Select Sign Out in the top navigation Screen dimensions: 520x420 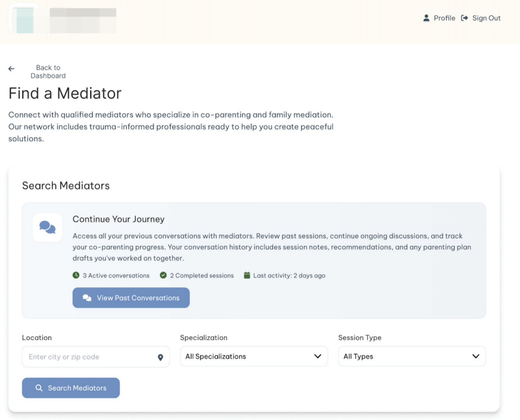coord(486,18)
